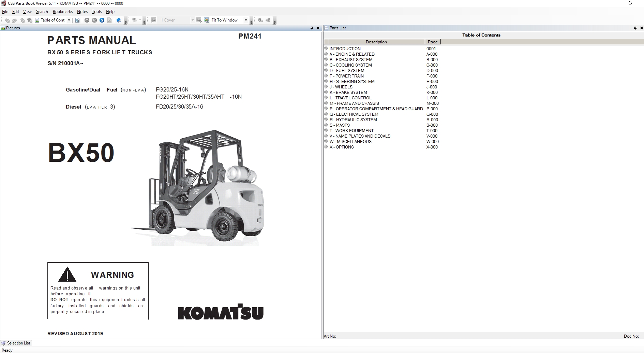The width and height of the screenshot is (644, 353).
Task: Click the blank first column header cell
Action: click(x=326, y=42)
